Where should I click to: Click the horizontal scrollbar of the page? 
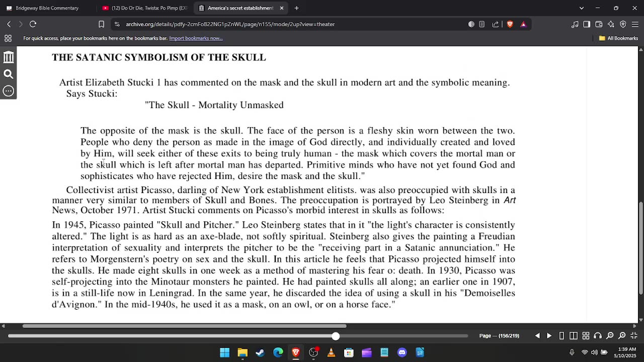coord(184,326)
